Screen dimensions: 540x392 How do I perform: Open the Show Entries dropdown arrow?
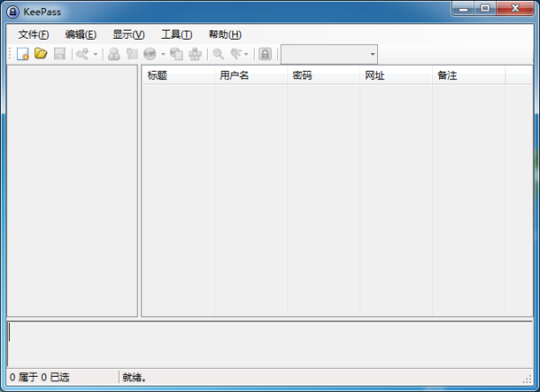pos(246,54)
